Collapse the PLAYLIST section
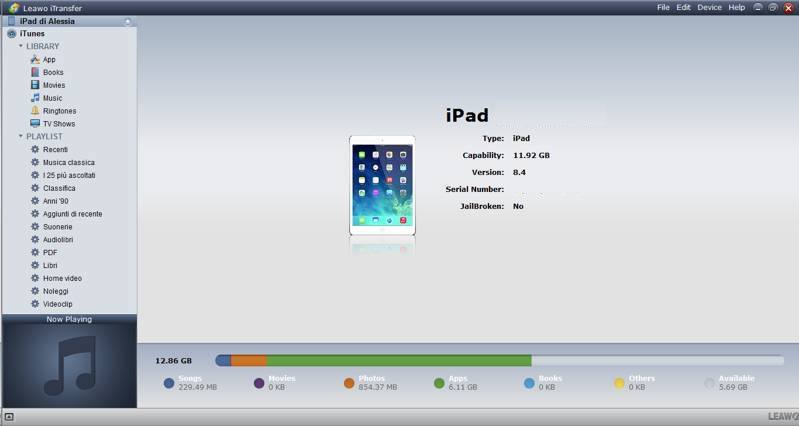The height and width of the screenshot is (426, 799). pos(21,136)
